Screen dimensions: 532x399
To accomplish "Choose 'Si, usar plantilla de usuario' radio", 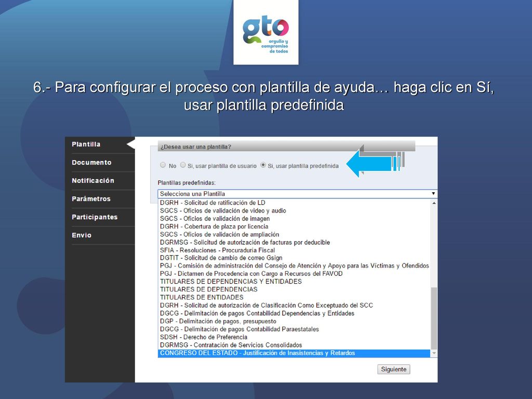I will pos(183,165).
